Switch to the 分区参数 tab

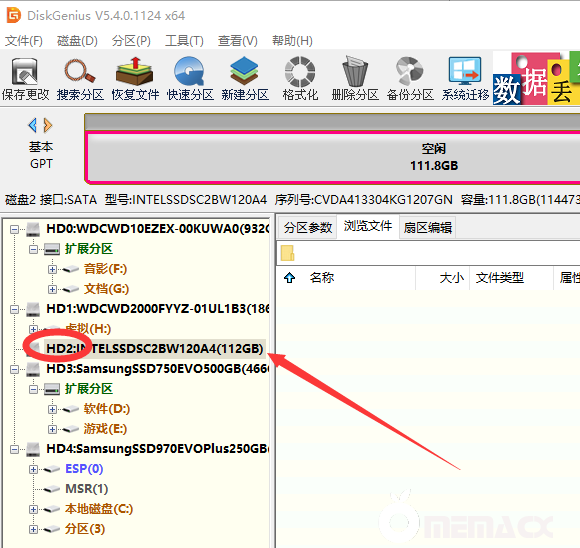tap(307, 228)
